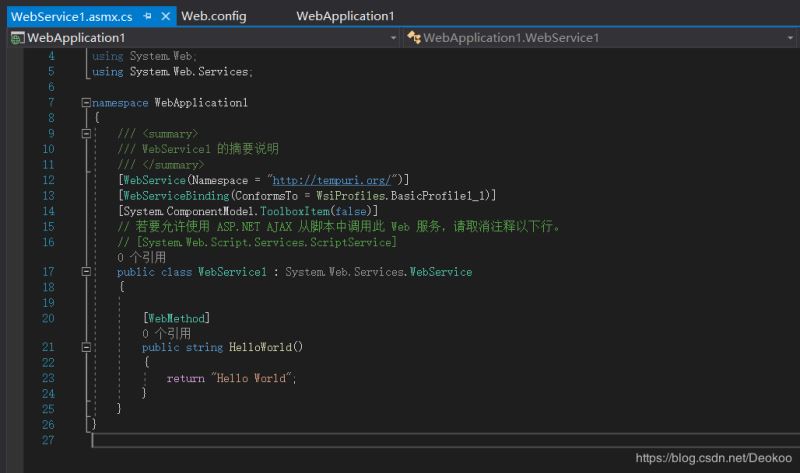This screenshot has height=473, width=800.
Task: Click the project icon beside WebApplication1
Action: 17,38
